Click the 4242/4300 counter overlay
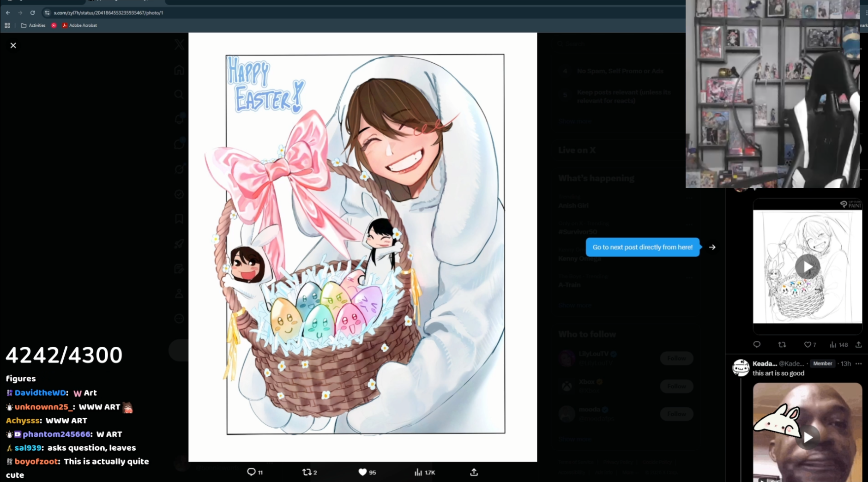 pos(64,355)
